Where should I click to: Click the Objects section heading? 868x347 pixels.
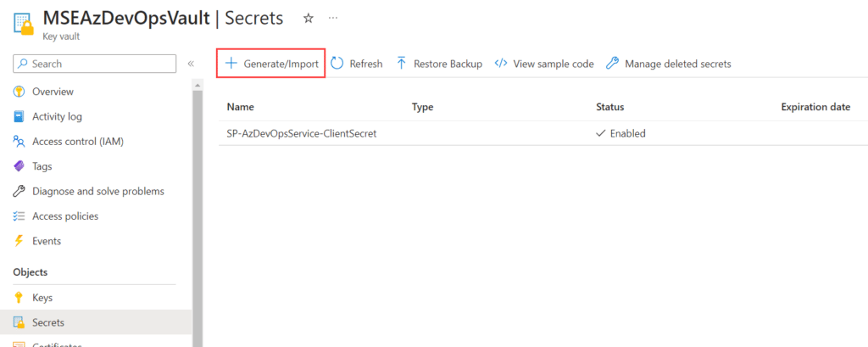click(x=30, y=272)
